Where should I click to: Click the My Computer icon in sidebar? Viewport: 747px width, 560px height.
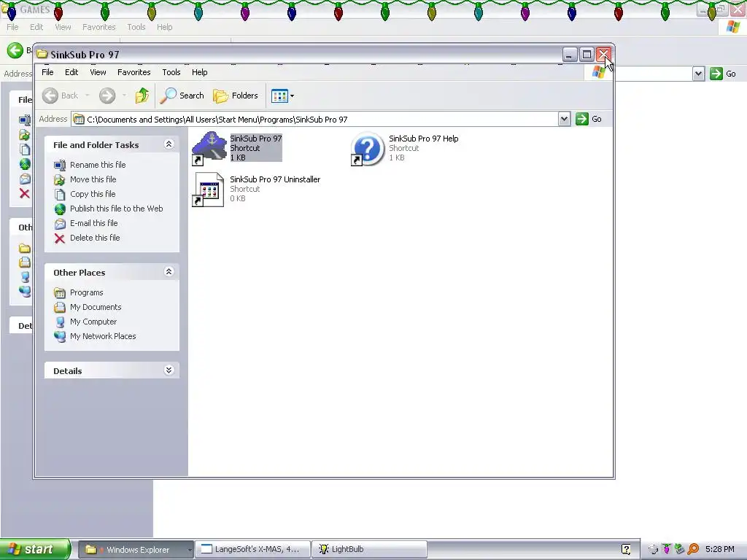tap(60, 322)
